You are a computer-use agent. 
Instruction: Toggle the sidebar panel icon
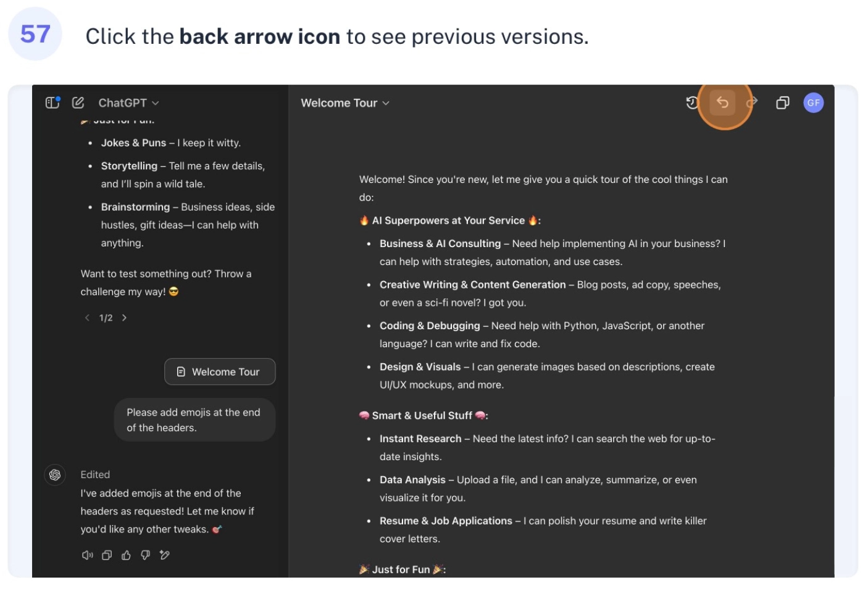(x=52, y=103)
